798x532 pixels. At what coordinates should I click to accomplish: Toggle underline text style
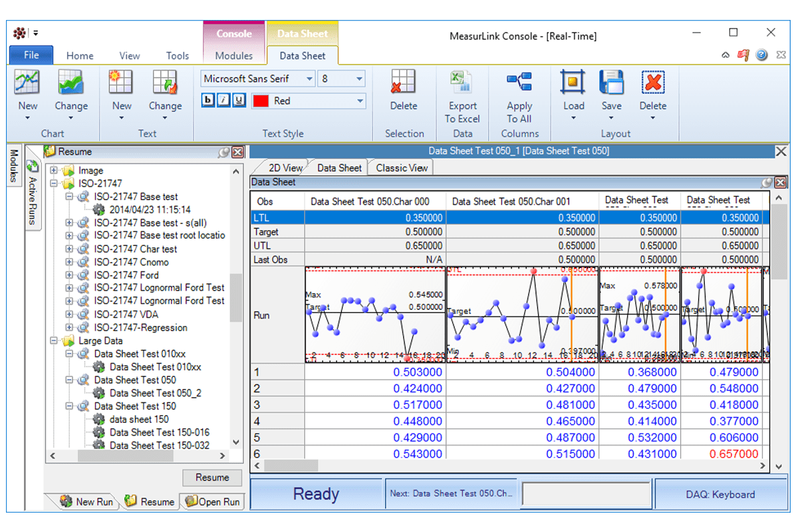(239, 100)
